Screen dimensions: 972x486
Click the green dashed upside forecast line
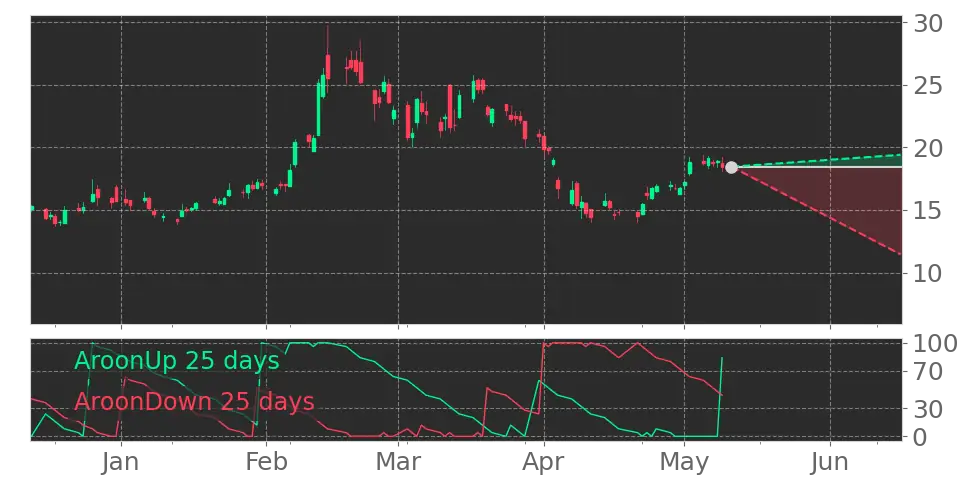point(818,160)
